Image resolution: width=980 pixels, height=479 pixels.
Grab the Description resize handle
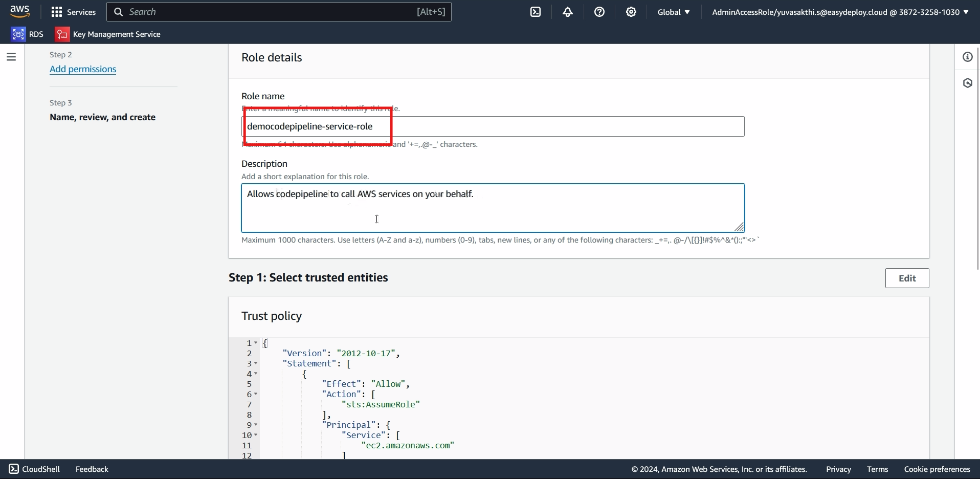pos(740,227)
